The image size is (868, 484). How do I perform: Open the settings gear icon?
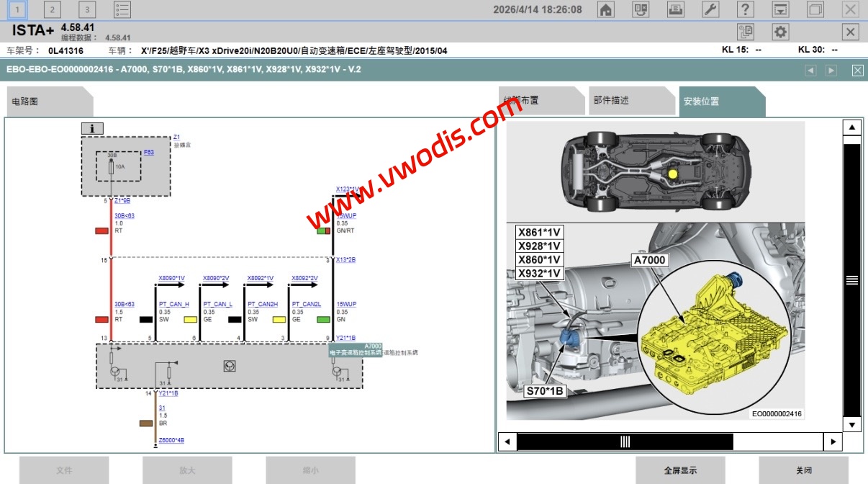tap(780, 32)
